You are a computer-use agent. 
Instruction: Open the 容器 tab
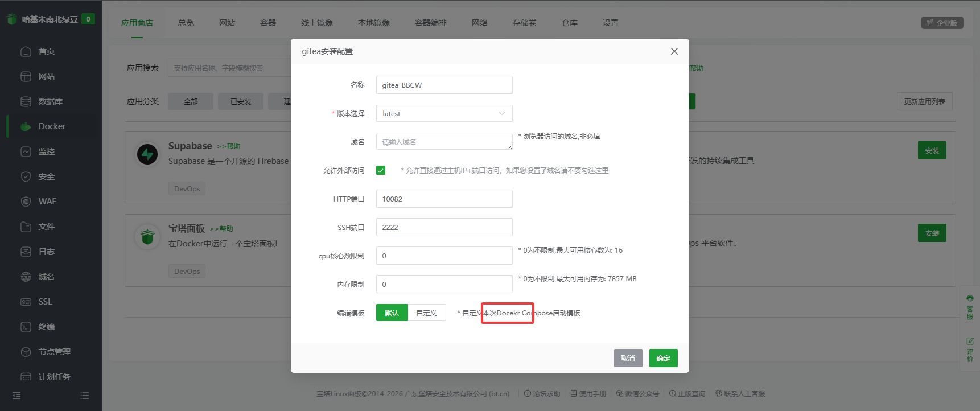268,23
